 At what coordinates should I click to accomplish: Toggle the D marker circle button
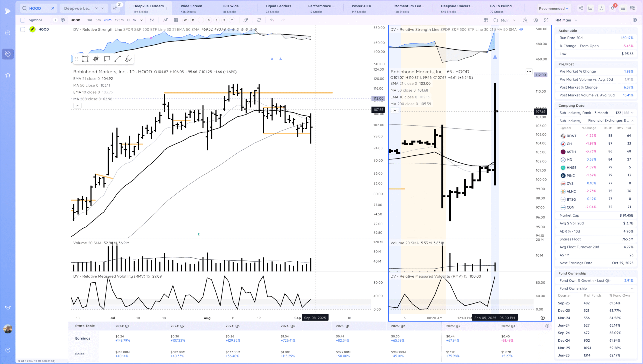(x=193, y=20)
